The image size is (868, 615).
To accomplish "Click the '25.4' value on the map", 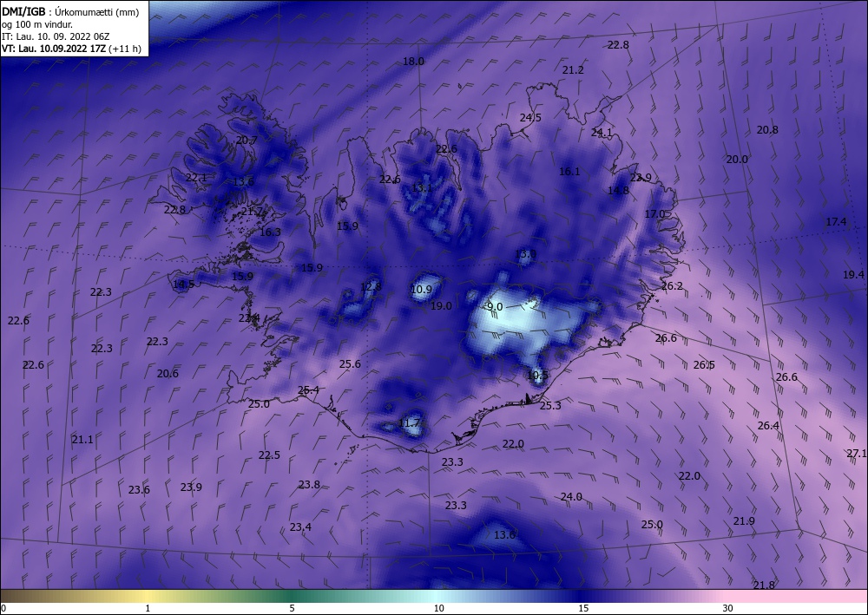I will point(308,390).
